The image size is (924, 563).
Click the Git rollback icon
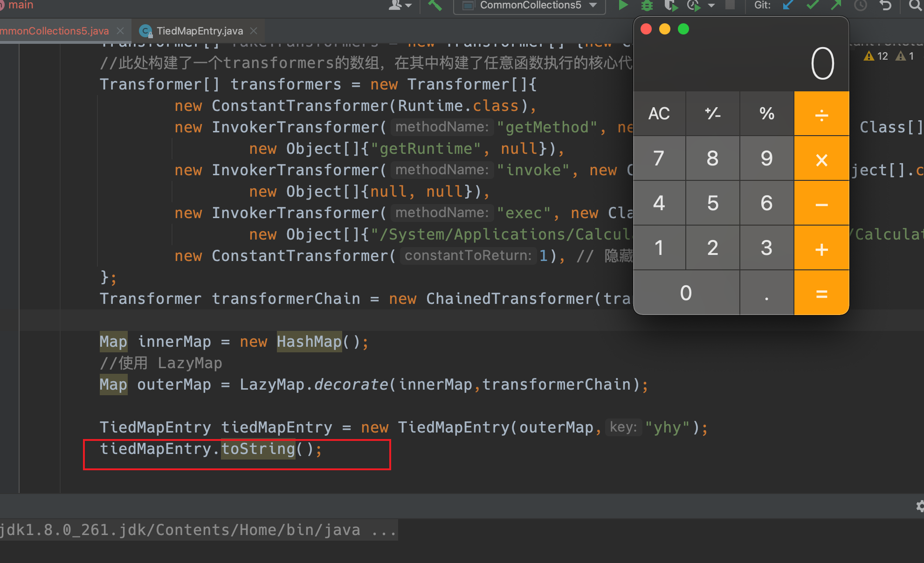point(885,5)
